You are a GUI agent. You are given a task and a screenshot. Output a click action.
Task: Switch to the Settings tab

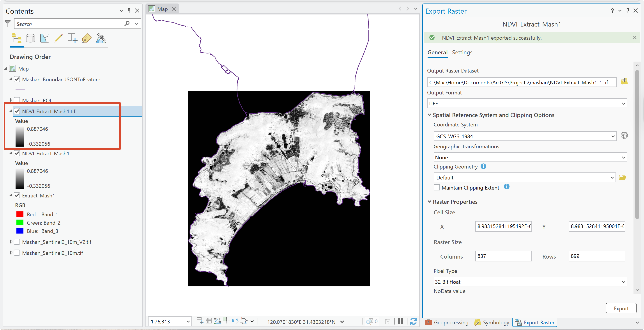click(x=462, y=53)
